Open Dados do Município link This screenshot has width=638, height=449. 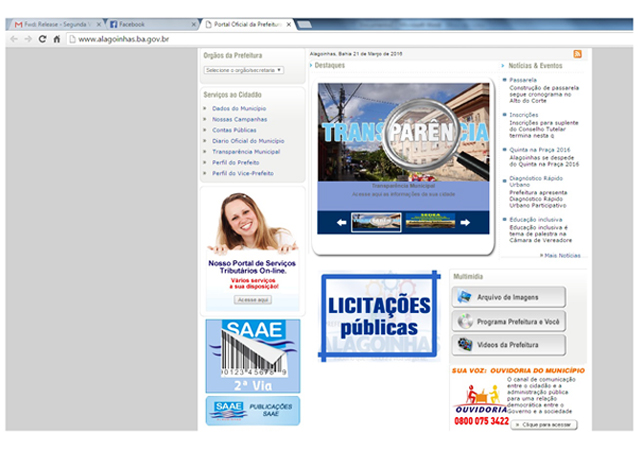239,108
